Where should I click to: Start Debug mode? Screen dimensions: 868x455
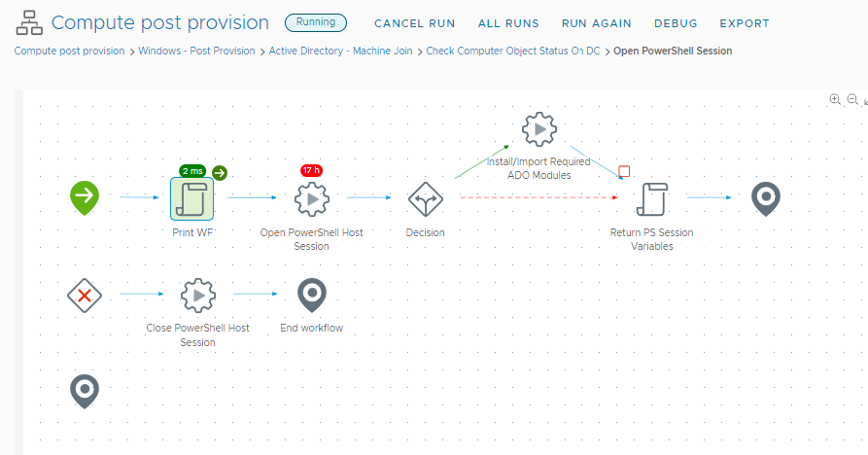pyautogui.click(x=676, y=23)
